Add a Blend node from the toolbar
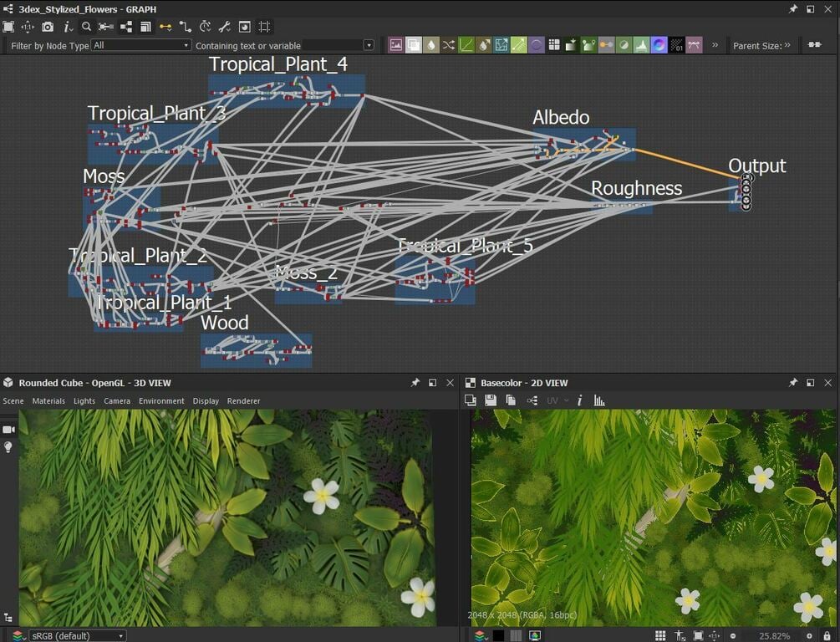840x642 pixels. point(414,45)
